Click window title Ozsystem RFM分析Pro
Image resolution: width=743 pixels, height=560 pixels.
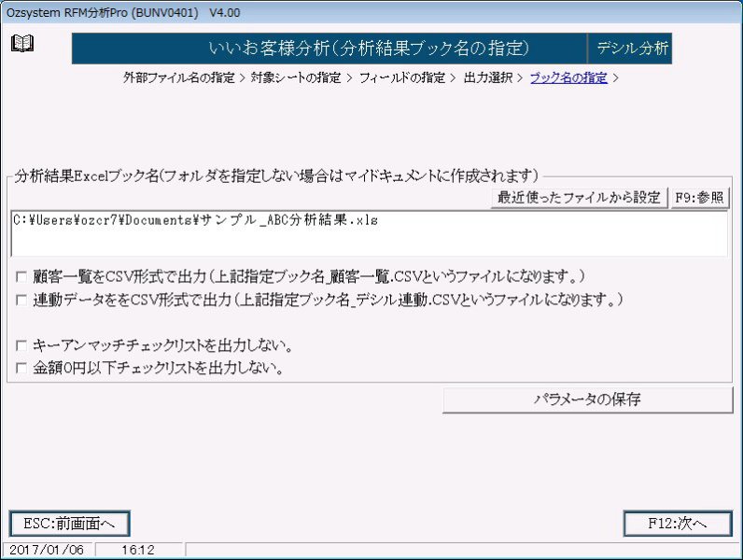coord(123,12)
